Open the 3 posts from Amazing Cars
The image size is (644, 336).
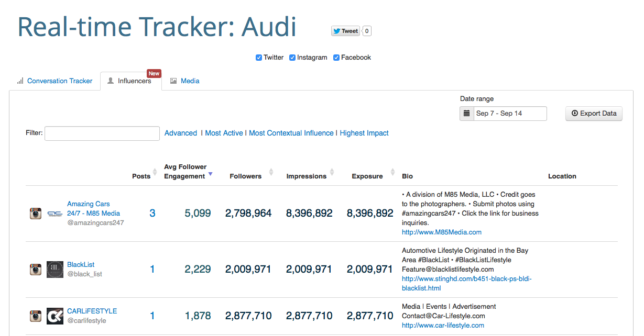click(152, 214)
